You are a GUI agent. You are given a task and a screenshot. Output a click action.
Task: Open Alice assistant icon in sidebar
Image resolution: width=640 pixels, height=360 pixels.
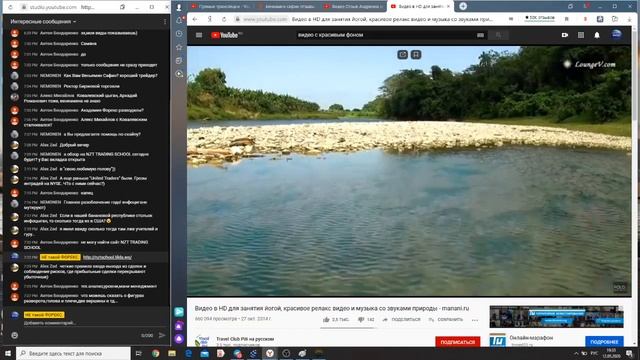coord(179,338)
